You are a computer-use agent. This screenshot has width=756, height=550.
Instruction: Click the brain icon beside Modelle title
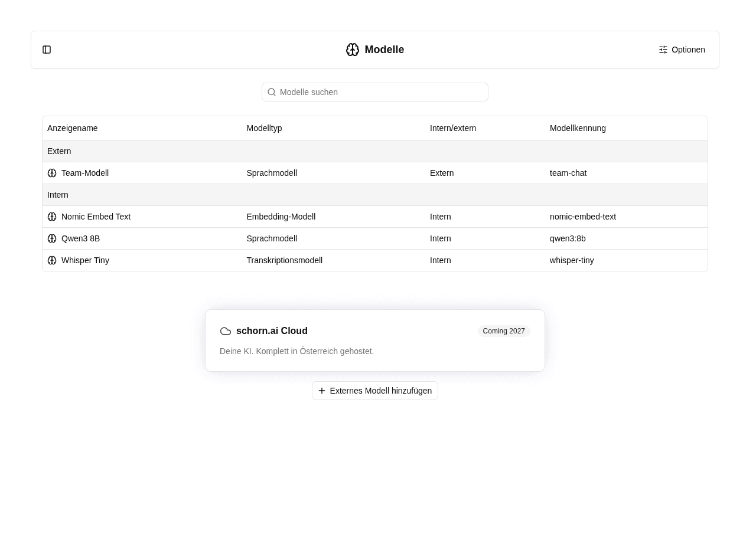tap(353, 50)
